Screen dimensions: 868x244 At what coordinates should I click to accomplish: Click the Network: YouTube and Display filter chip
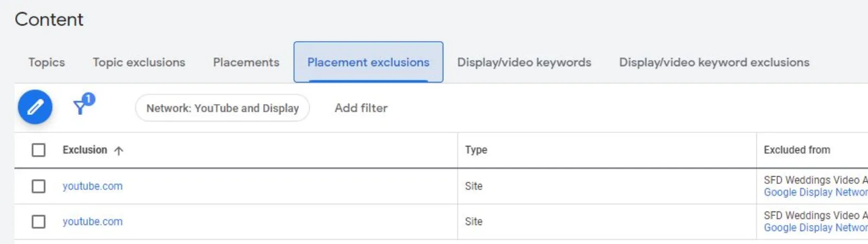pyautogui.click(x=222, y=108)
